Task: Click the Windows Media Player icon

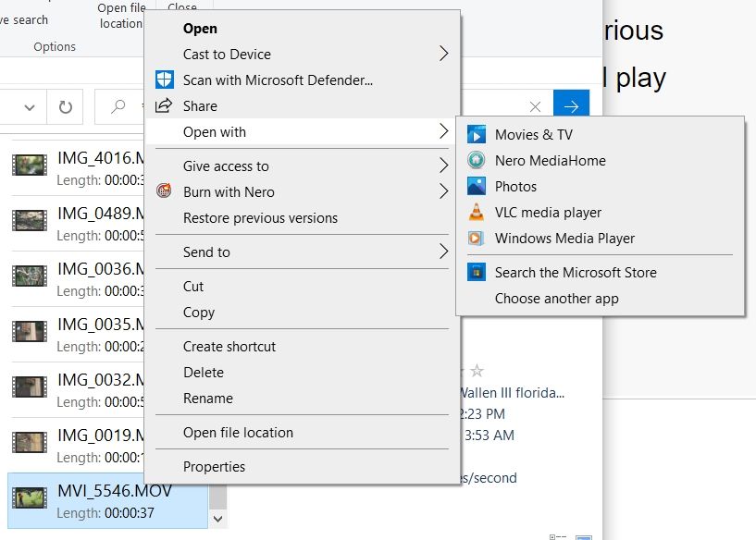Action: point(477,239)
